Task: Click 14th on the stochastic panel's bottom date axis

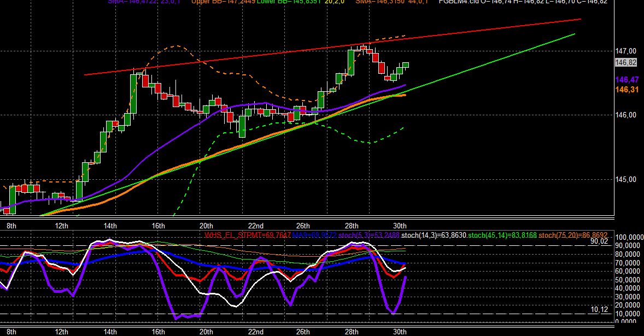Action: pyautogui.click(x=110, y=332)
